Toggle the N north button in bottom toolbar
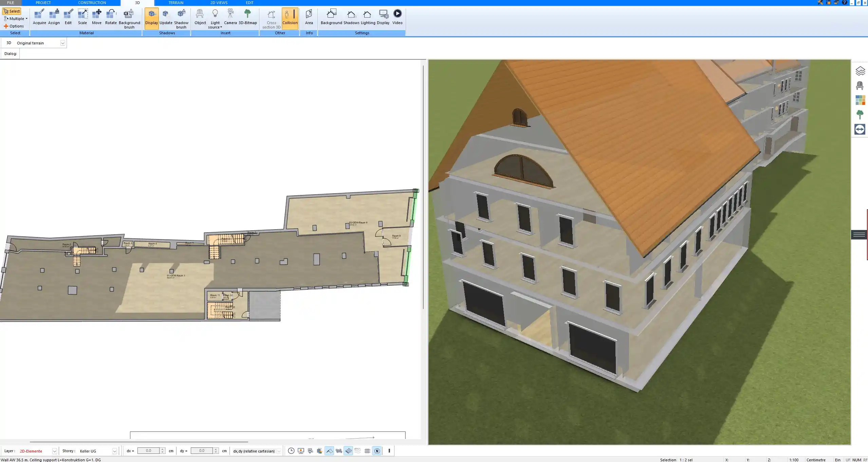 377,451
